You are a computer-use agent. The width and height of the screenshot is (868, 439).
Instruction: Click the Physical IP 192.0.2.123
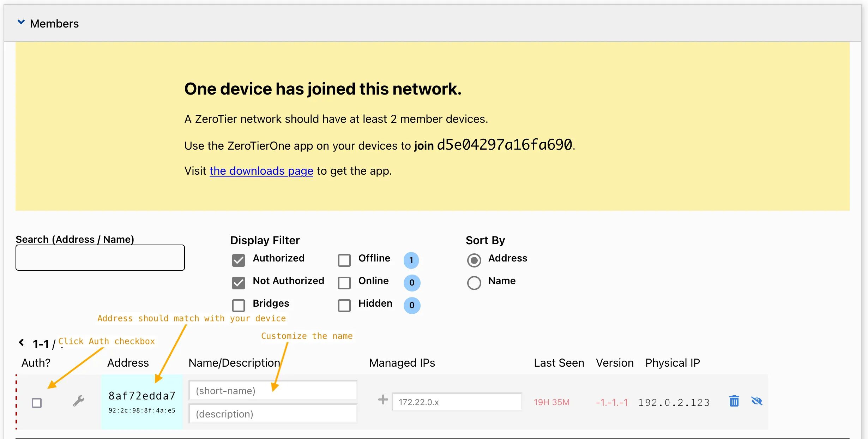pos(674,402)
